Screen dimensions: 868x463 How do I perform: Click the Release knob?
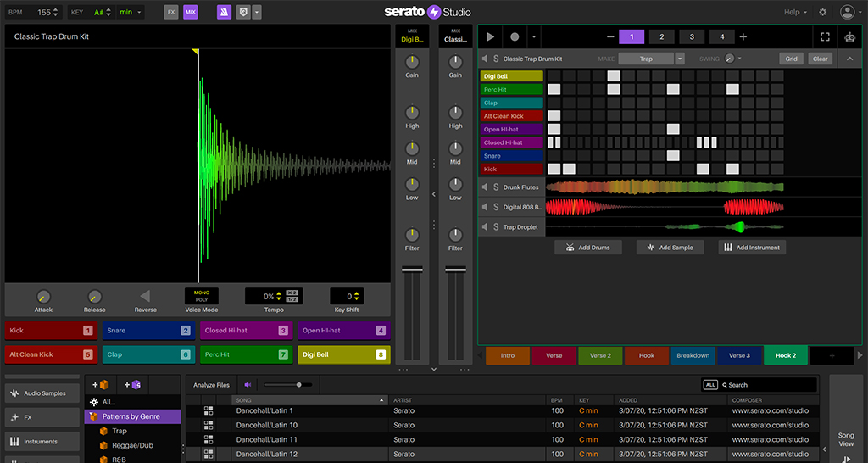pos(95,296)
